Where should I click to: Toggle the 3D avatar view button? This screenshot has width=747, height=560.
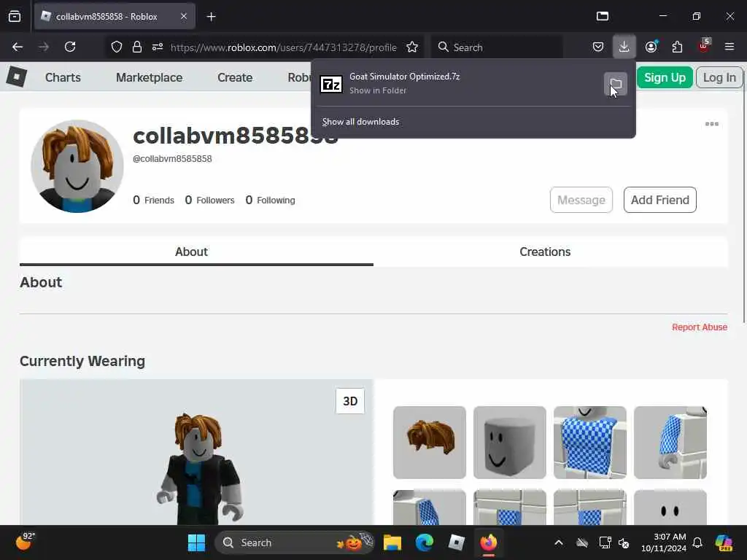coord(350,401)
